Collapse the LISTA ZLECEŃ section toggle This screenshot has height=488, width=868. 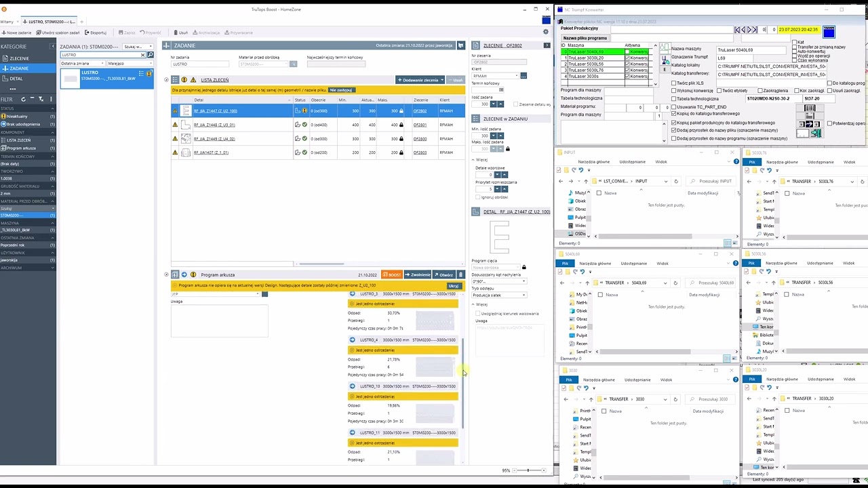coord(167,80)
